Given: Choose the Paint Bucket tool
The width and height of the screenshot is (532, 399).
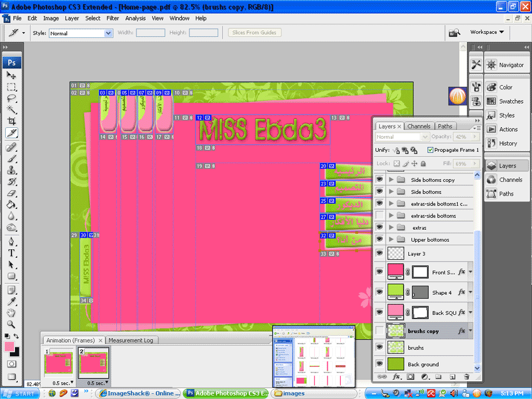Looking at the screenshot, I should [11, 204].
